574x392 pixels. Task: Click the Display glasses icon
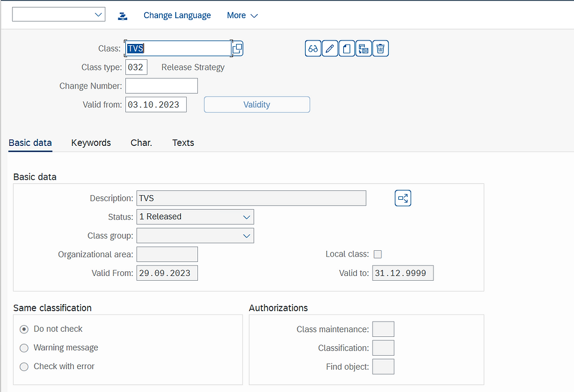pos(313,49)
